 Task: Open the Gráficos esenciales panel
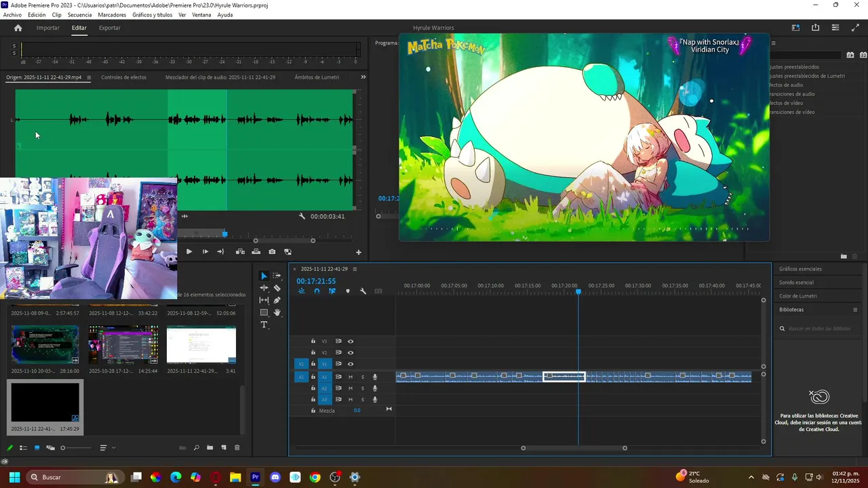coord(800,269)
